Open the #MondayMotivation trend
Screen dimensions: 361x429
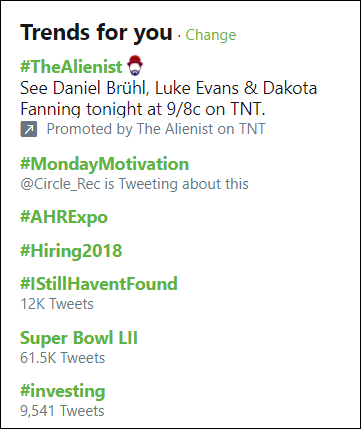pos(104,164)
